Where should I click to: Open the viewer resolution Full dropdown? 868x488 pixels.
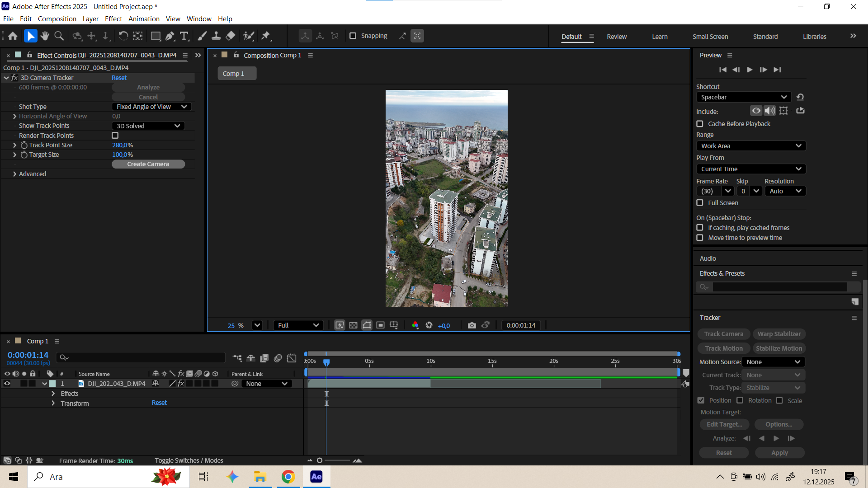298,325
